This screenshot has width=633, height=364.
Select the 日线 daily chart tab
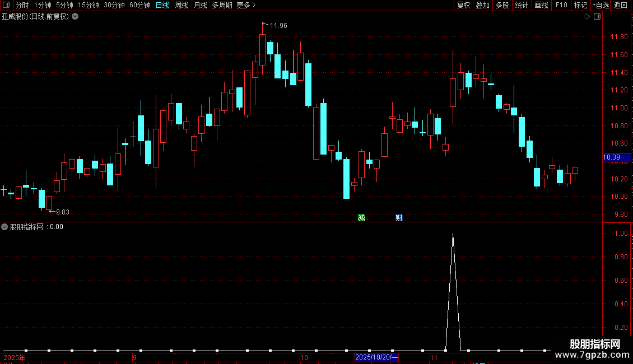coord(162,5)
